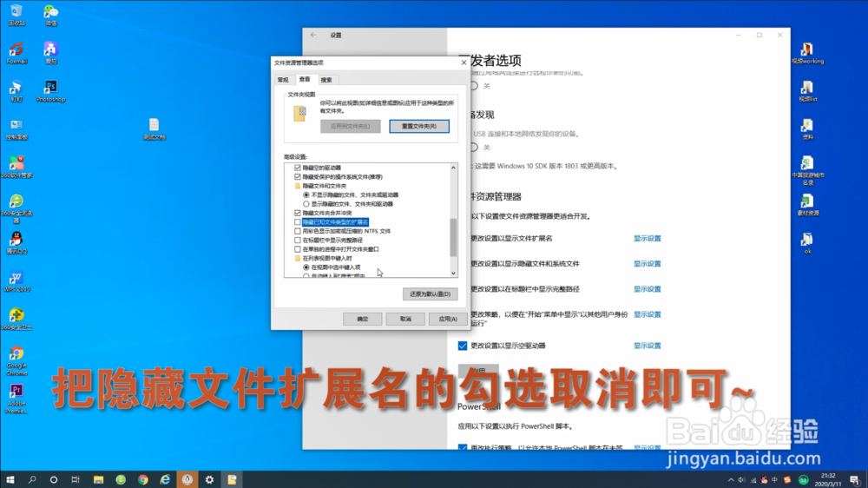Click the 应用(A) button in dialog
The height and width of the screenshot is (488, 868).
pos(447,319)
